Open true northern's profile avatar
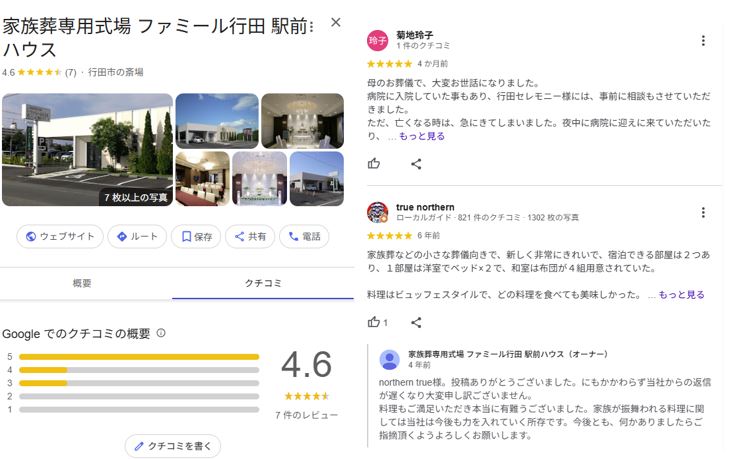This screenshot has width=736, height=459. [377, 213]
